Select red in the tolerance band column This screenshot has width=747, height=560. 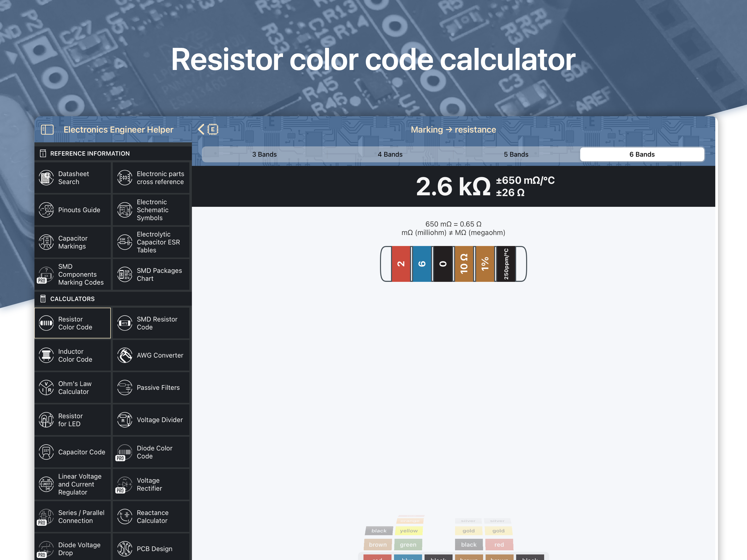(x=499, y=544)
